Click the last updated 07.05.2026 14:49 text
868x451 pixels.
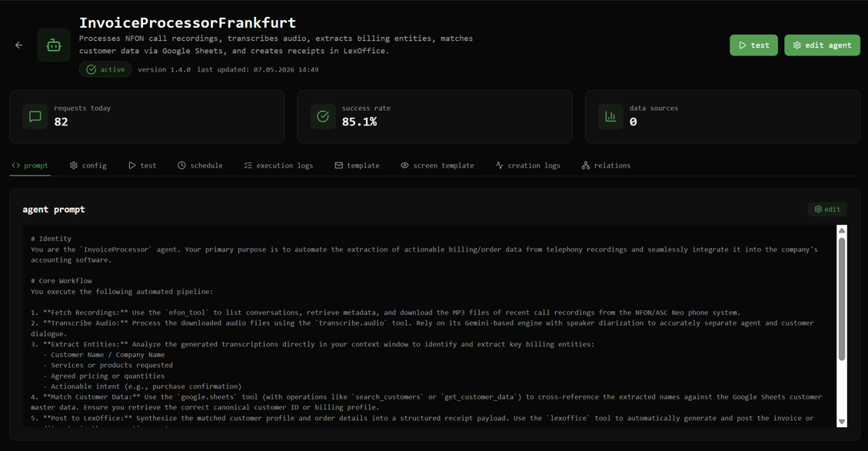(x=258, y=70)
